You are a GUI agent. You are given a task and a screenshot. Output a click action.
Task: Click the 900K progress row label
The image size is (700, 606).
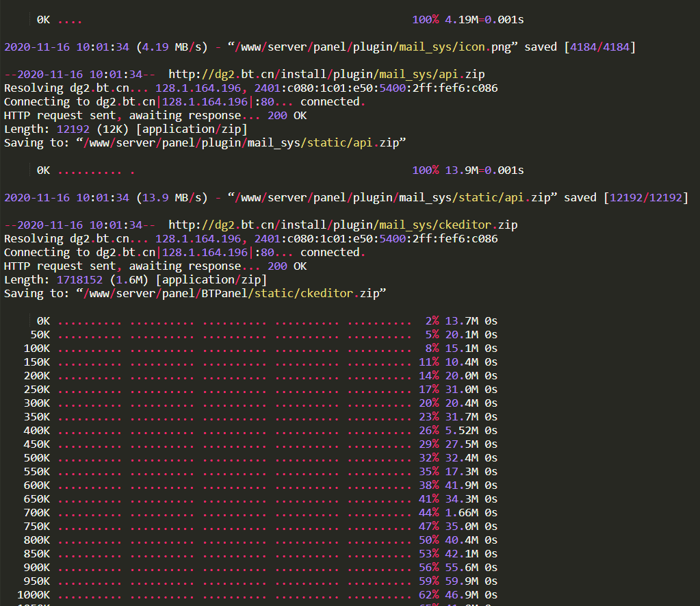(36, 568)
